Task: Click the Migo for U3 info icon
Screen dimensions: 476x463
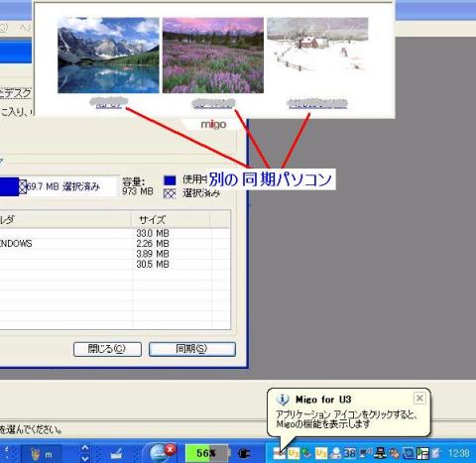Action: tap(283, 400)
